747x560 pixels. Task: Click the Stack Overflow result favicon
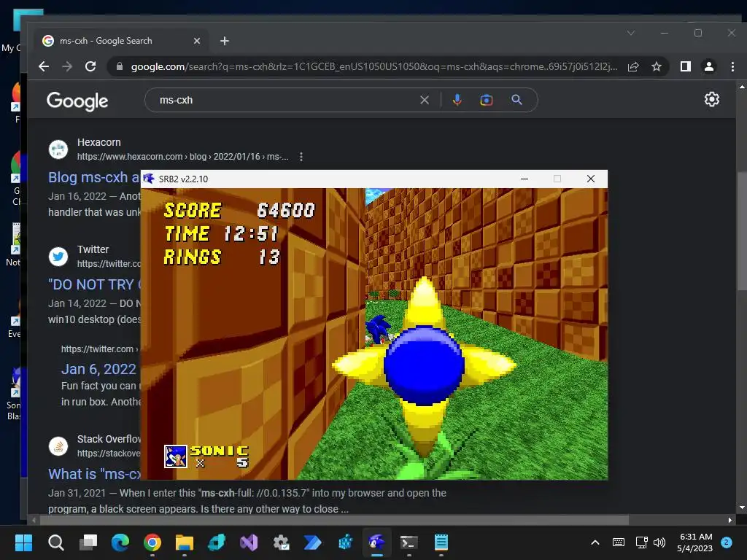coord(58,446)
